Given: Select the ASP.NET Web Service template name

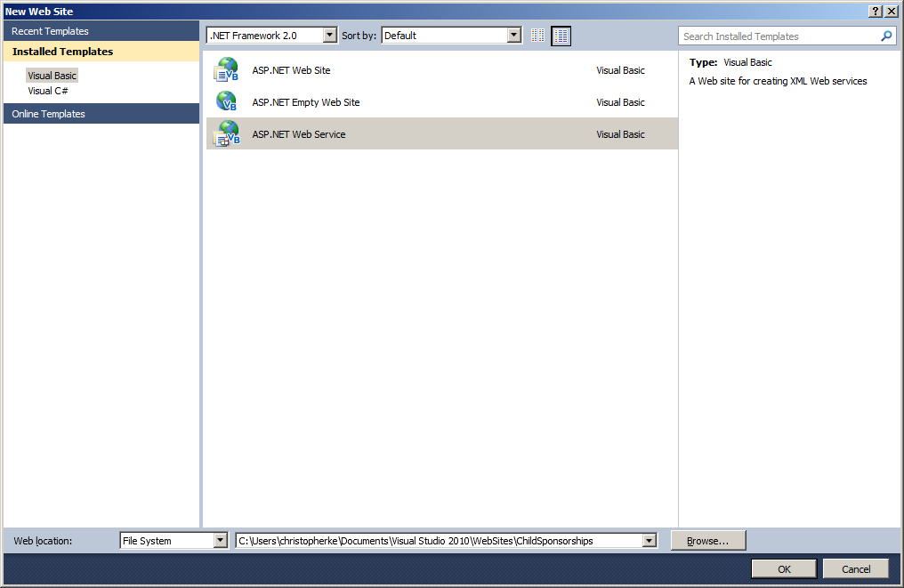Looking at the screenshot, I should [x=299, y=134].
